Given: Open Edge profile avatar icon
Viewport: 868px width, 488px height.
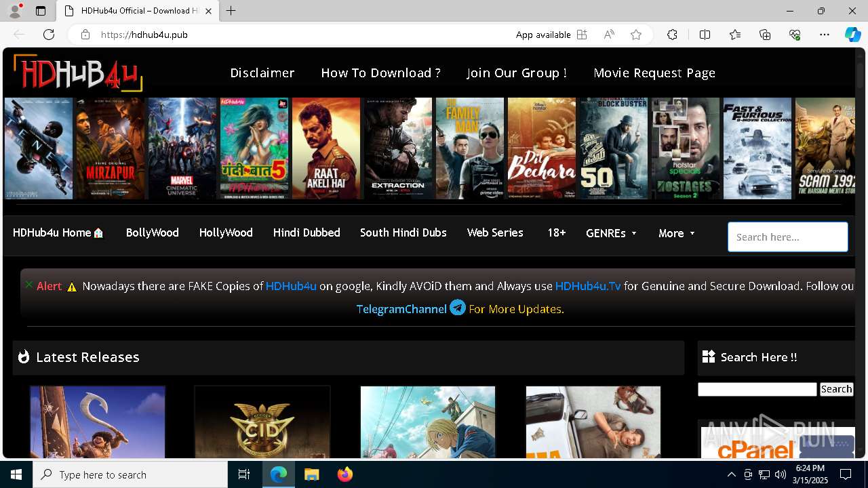Looking at the screenshot, I should click(15, 11).
